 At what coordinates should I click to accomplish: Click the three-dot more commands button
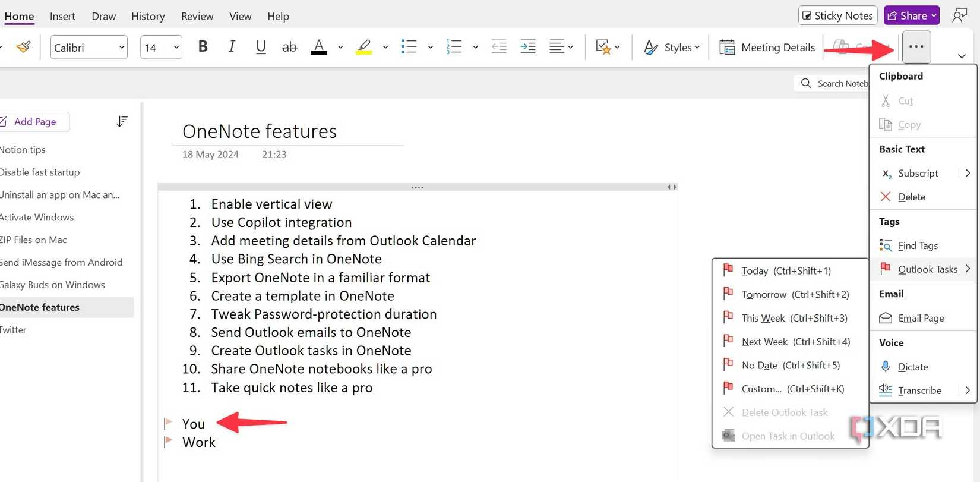coord(916,46)
